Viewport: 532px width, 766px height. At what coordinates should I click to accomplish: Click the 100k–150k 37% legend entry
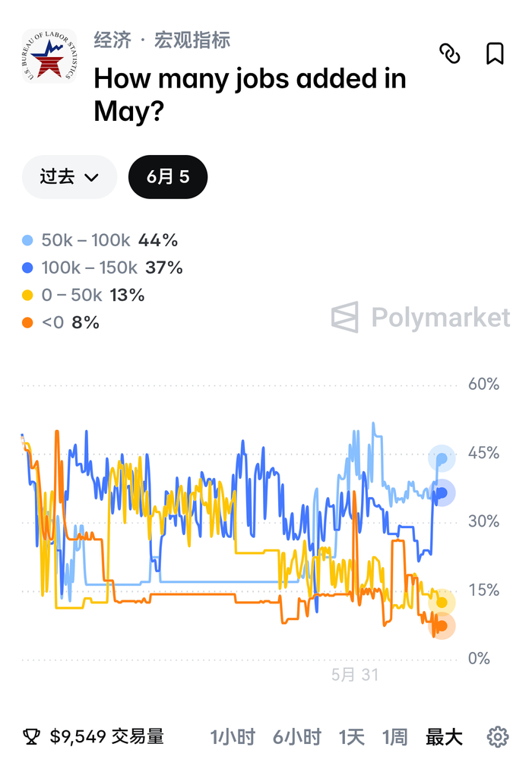coord(103,267)
